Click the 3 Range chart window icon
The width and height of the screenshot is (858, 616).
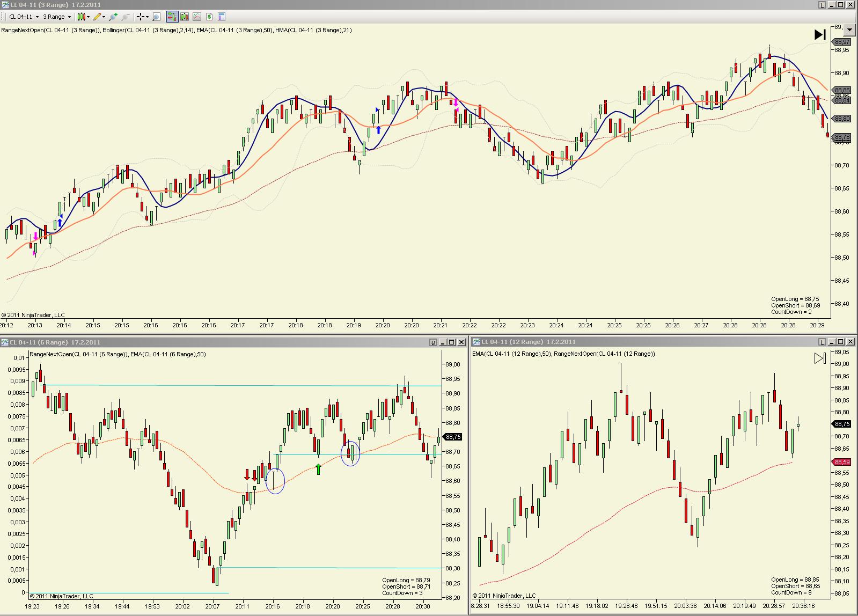tap(5, 5)
